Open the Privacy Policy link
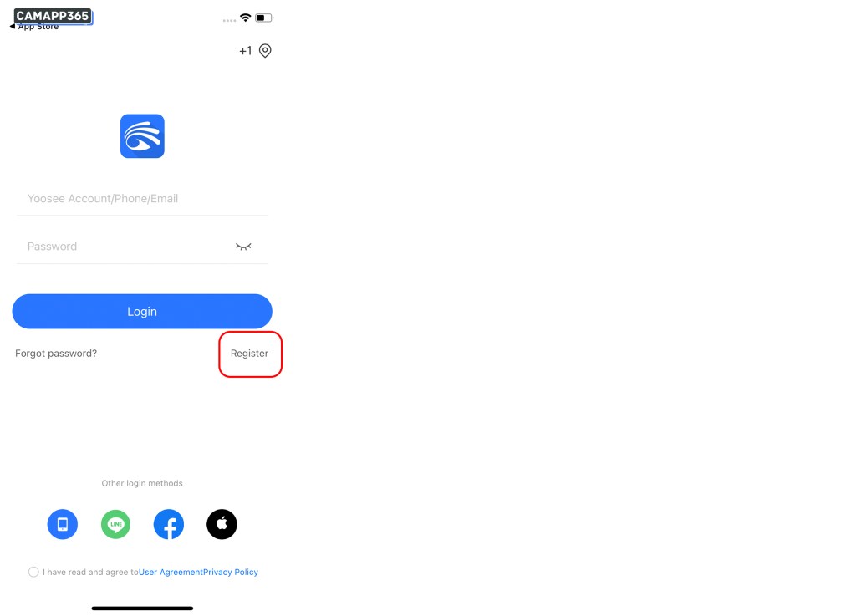856x616 pixels. pyautogui.click(x=231, y=572)
